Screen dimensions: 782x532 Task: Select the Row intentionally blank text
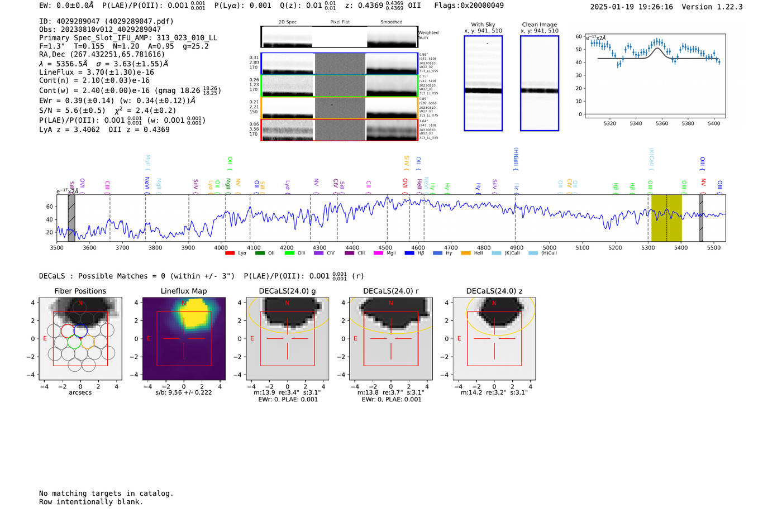tap(91, 502)
